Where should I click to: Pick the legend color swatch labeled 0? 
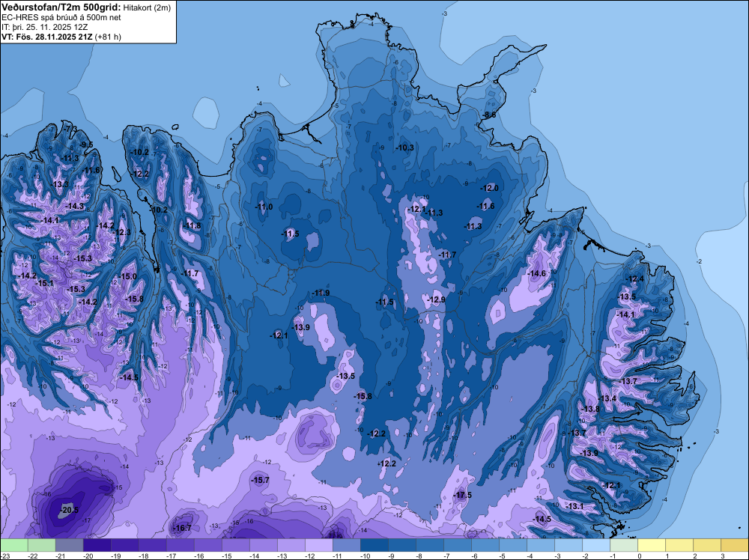(652, 545)
